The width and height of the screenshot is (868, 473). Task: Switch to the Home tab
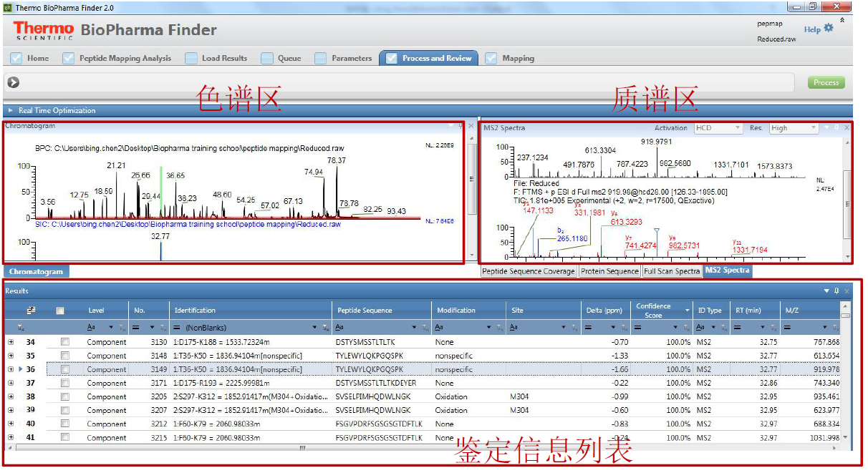(32, 58)
